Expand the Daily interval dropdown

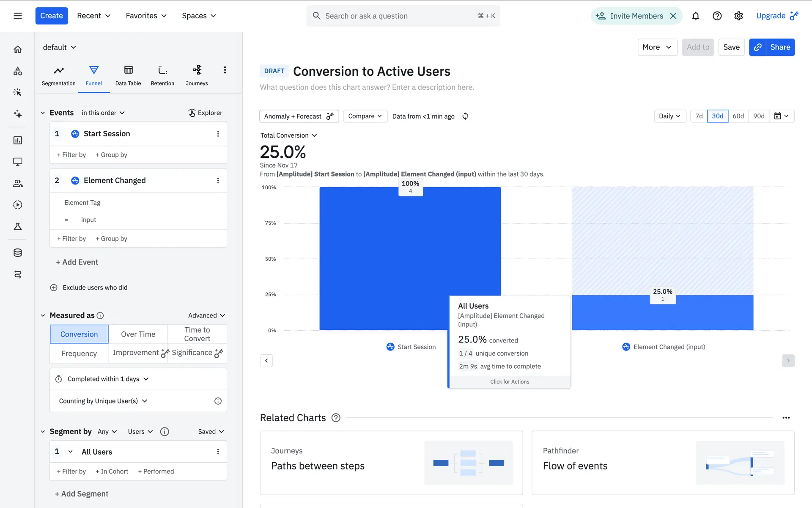click(669, 116)
